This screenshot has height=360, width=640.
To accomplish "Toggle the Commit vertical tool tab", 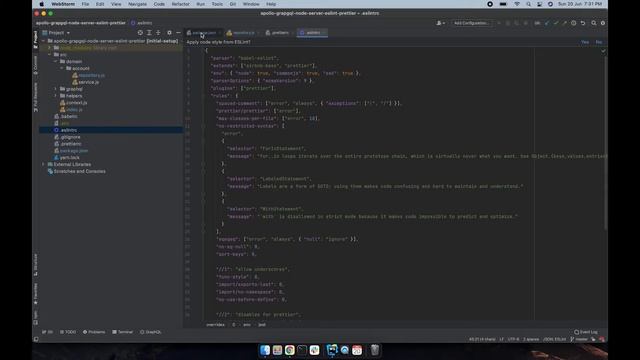I will [36, 65].
